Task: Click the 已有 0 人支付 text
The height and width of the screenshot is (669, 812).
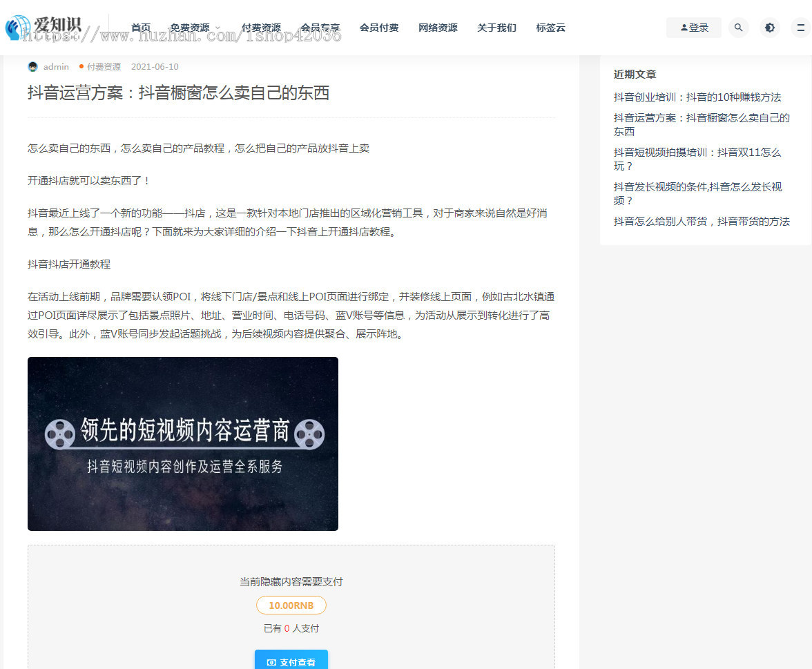Action: (291, 628)
